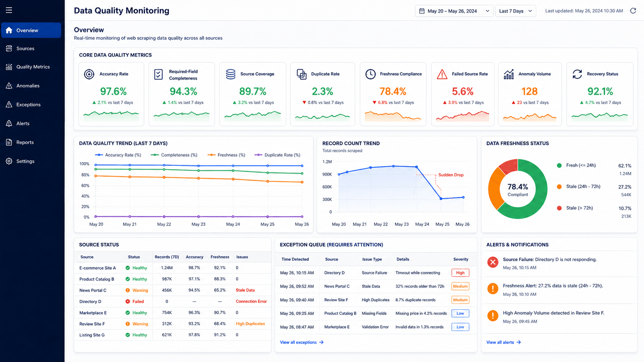Click the refresh icon beside last updated
This screenshot has height=362, width=644.
[633, 11]
